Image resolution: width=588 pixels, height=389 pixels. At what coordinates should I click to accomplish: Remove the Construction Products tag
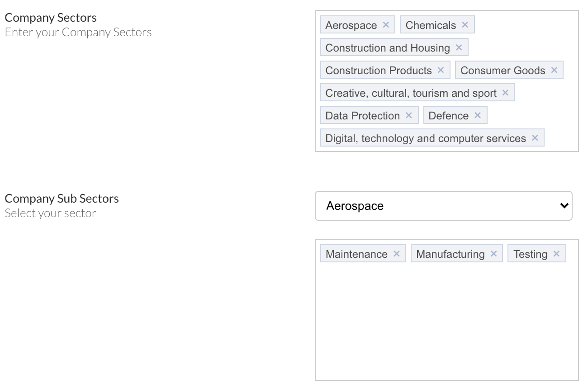point(441,70)
